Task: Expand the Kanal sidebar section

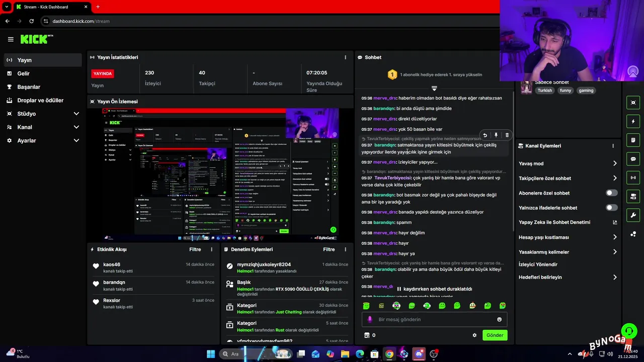Action: point(43,127)
